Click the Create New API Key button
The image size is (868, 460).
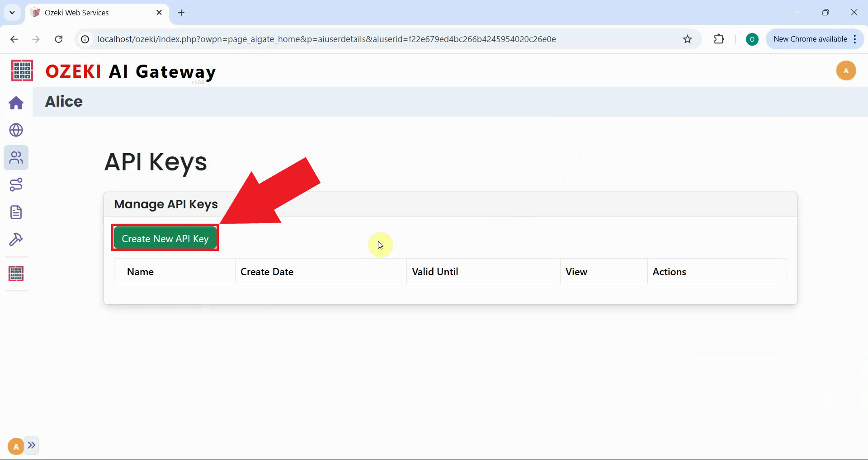point(165,238)
